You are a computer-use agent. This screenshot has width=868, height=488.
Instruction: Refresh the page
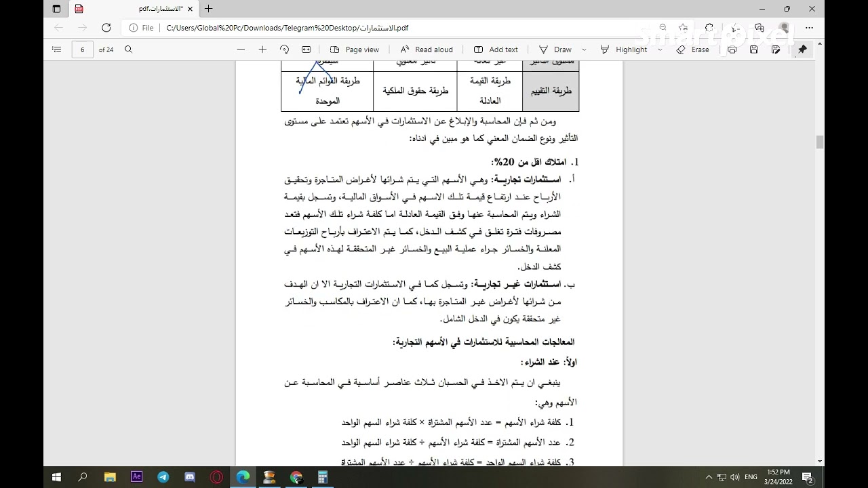[x=106, y=28]
